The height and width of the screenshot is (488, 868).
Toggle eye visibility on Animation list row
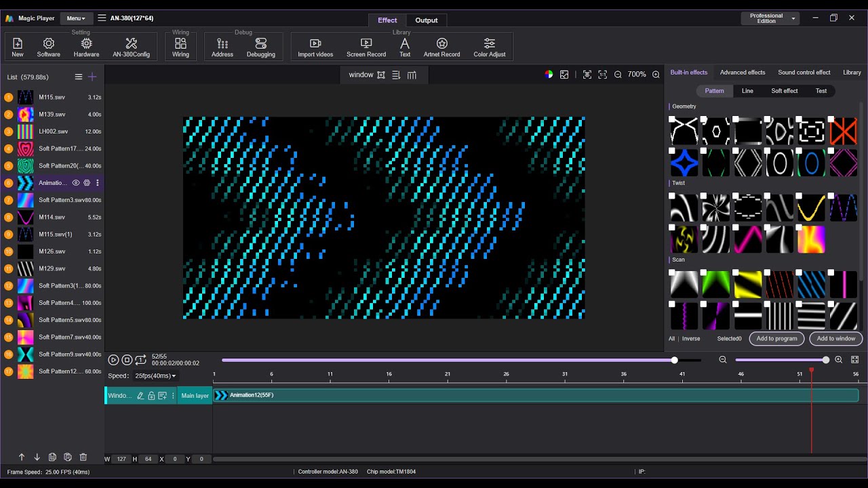tap(76, 183)
